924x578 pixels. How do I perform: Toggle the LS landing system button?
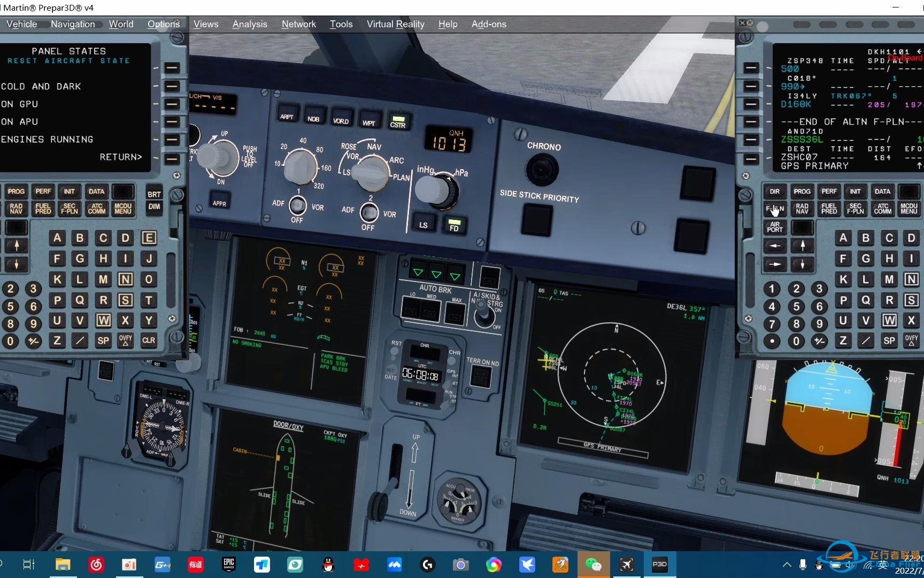[423, 224]
